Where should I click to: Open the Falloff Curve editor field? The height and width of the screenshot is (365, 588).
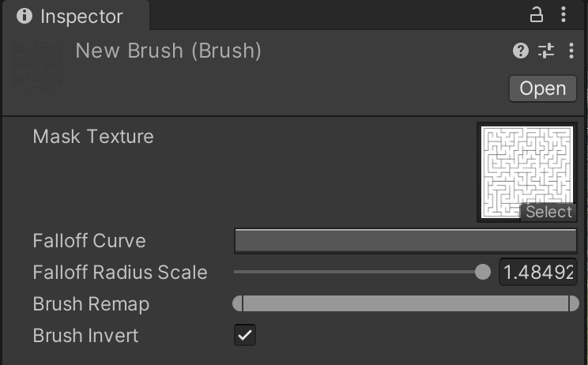405,241
